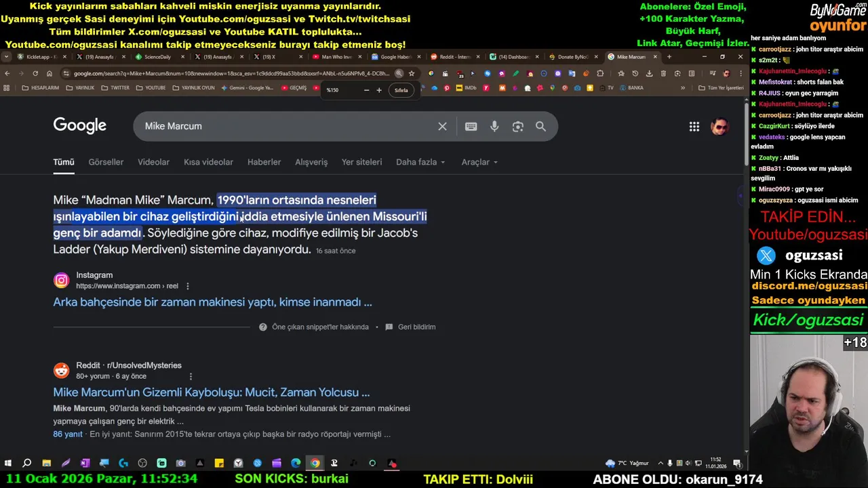Open YAYINLIK bookmarks folder
868x488 pixels.
tap(80, 88)
